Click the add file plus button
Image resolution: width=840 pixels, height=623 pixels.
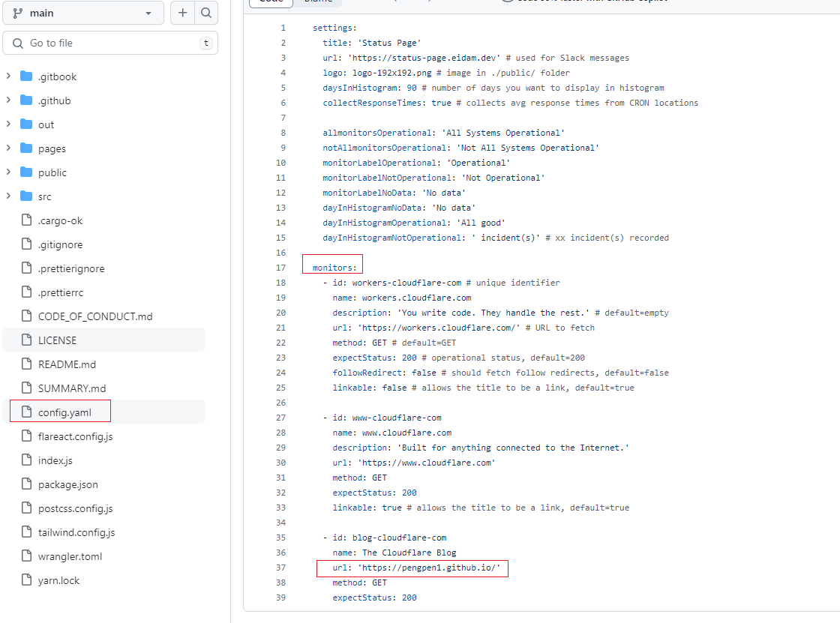[183, 13]
